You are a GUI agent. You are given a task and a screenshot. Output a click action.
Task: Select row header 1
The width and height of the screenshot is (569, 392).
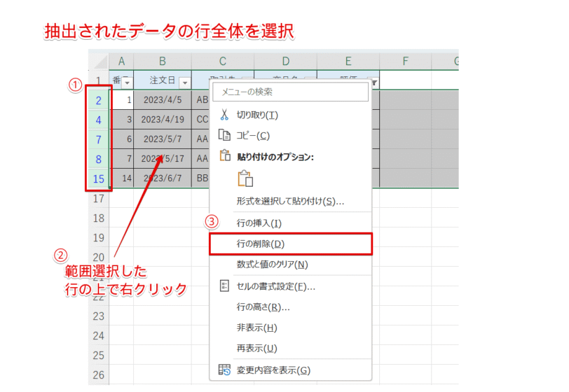click(98, 80)
